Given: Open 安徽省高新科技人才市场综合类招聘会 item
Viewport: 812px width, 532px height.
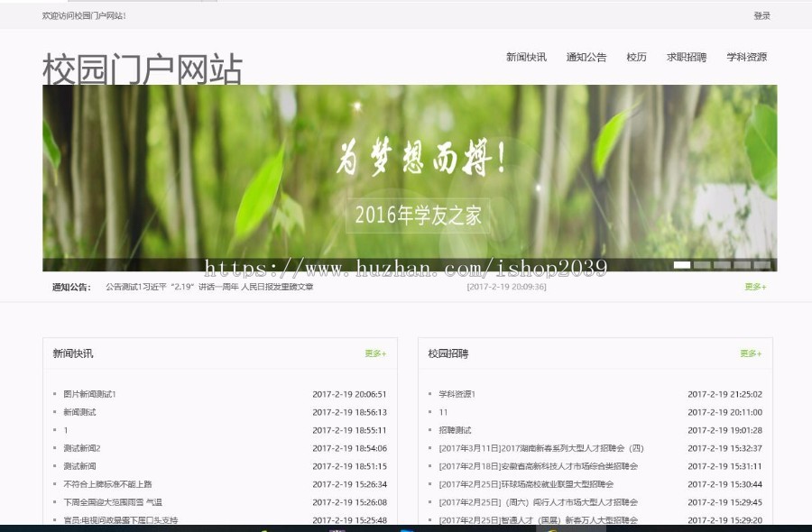Looking at the screenshot, I should [538, 466].
